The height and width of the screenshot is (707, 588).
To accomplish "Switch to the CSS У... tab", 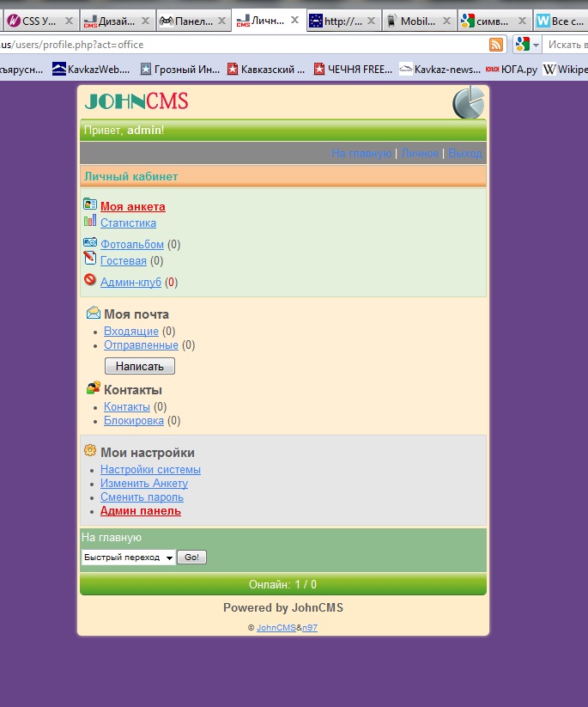I will [x=39, y=21].
